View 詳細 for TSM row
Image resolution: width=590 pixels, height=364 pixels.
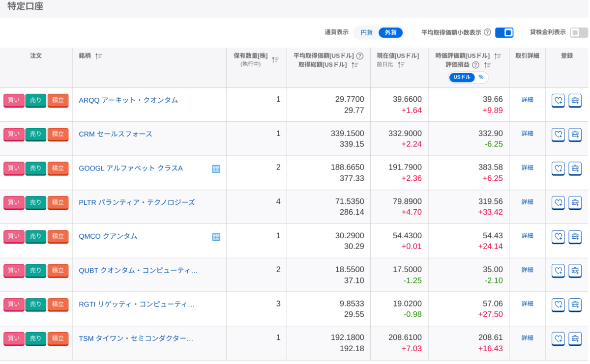tap(527, 338)
